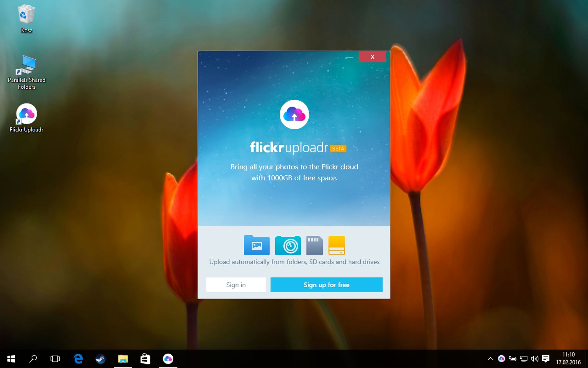Click the teal camera folder icon

click(x=288, y=245)
